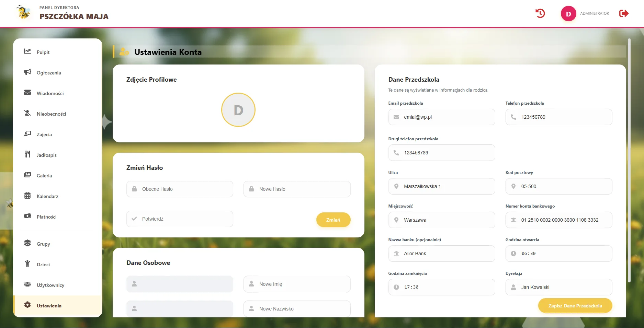Viewport: 644px width, 328px height.
Task: Edit the Drugi telefon przedszkola field
Action: point(442,153)
